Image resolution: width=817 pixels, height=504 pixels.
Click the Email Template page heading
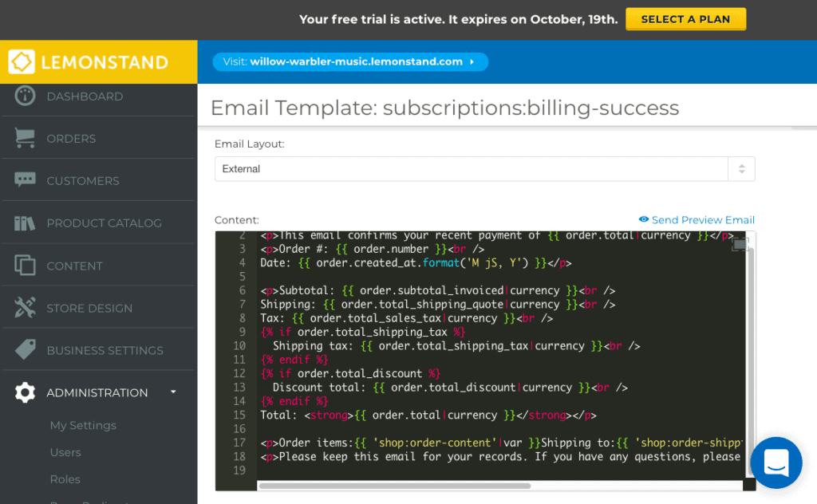click(x=444, y=108)
